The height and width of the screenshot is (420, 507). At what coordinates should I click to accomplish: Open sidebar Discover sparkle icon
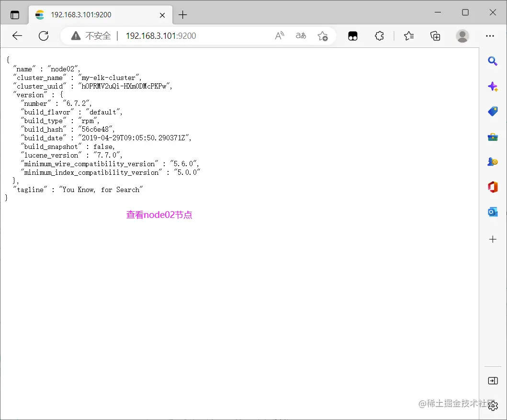pos(493,86)
